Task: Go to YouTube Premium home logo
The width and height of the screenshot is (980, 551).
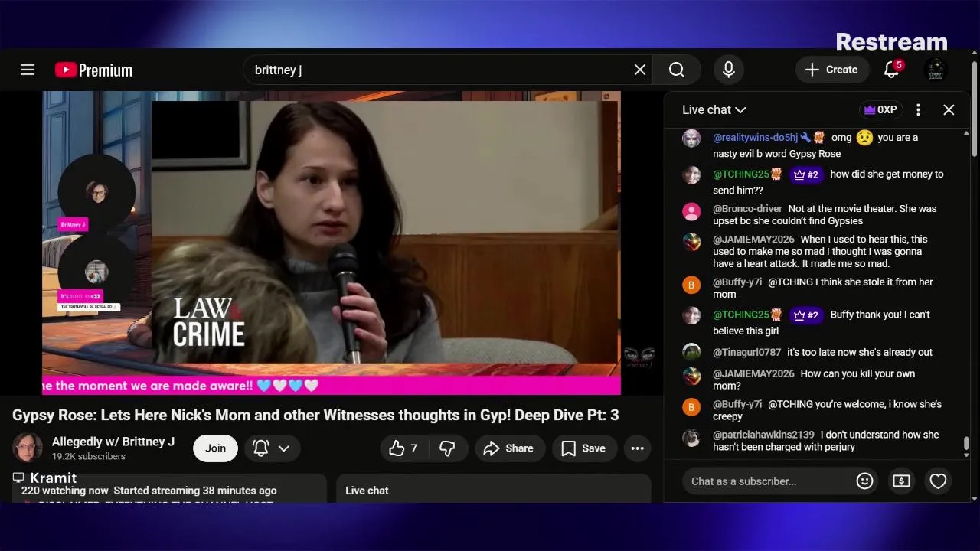Action: (x=93, y=70)
